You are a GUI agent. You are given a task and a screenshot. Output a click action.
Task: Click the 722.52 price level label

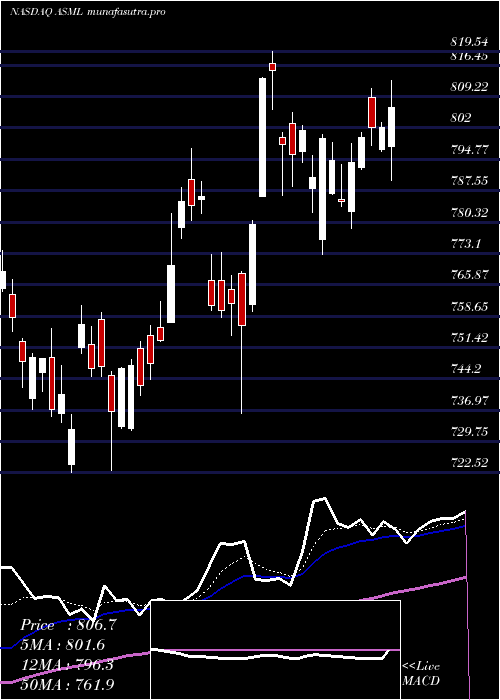click(469, 463)
